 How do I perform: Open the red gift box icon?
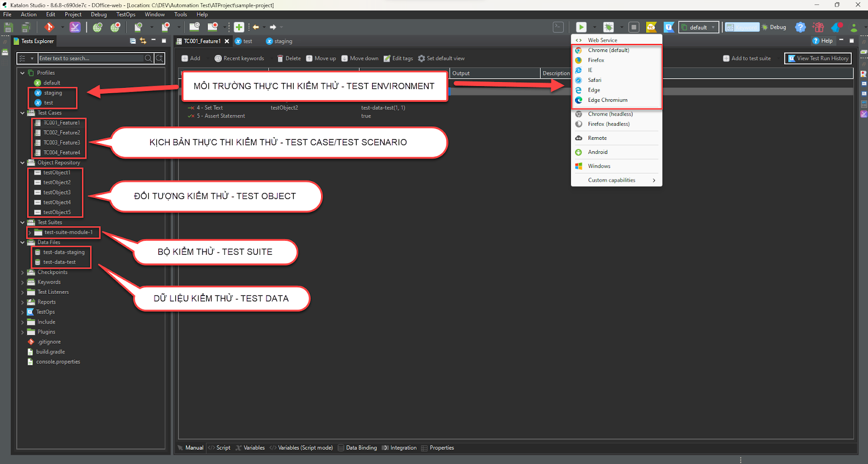(x=819, y=27)
